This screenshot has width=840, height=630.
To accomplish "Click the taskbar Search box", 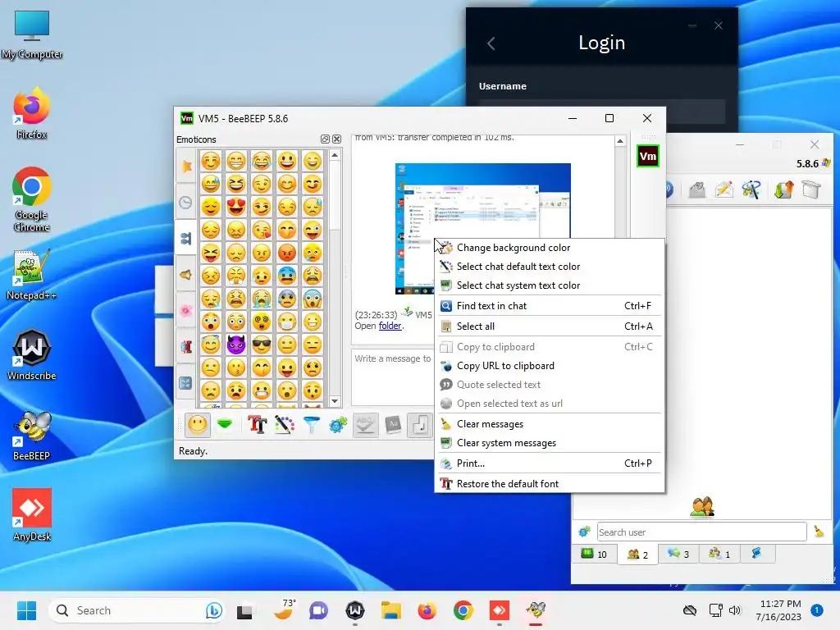I will [137, 610].
